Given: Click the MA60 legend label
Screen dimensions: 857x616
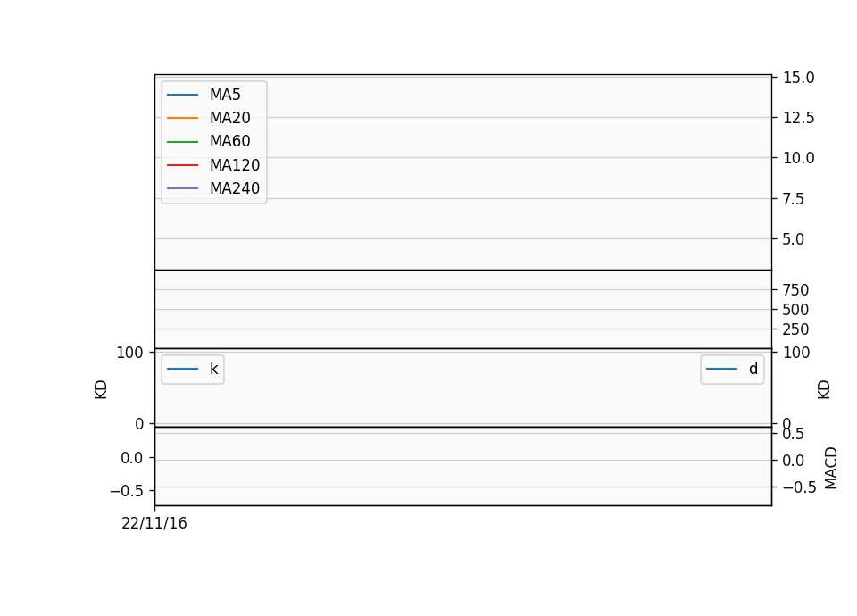Looking at the screenshot, I should click(x=229, y=141).
